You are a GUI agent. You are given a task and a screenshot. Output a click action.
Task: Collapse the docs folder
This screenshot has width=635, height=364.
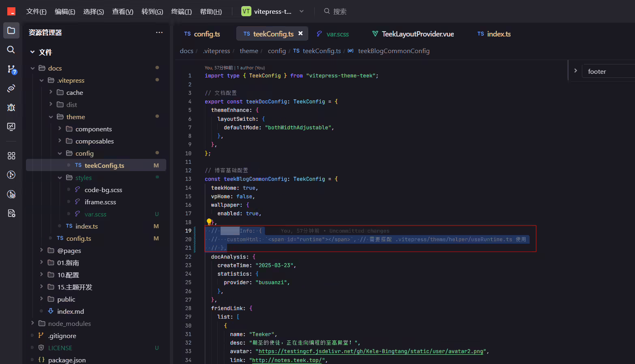point(33,68)
